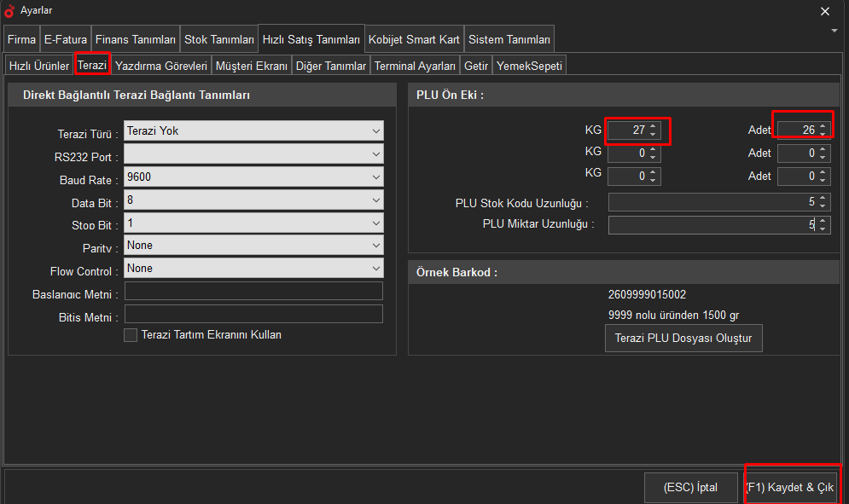Expand the Parity dropdown list
Image resolution: width=849 pixels, height=504 pixels.
[253, 246]
